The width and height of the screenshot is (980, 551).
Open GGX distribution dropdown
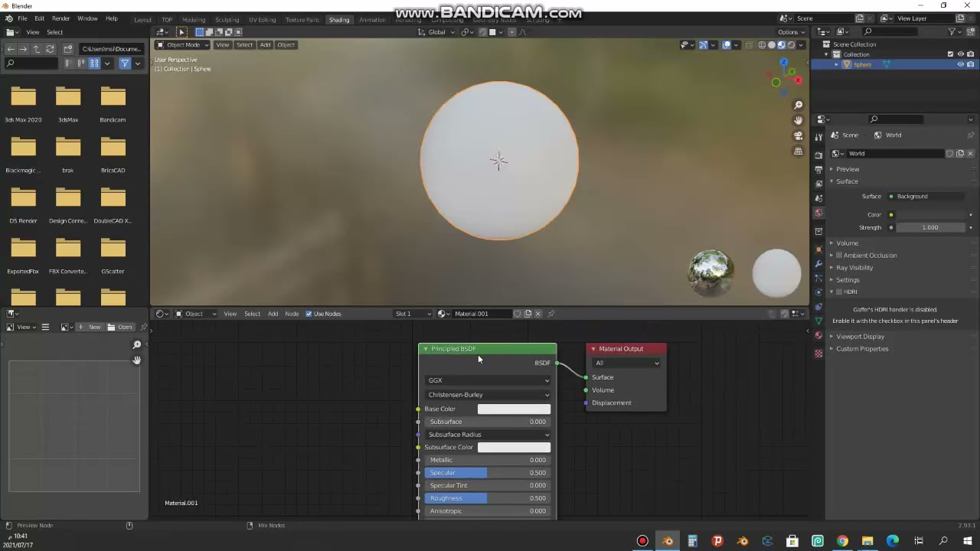tap(488, 380)
